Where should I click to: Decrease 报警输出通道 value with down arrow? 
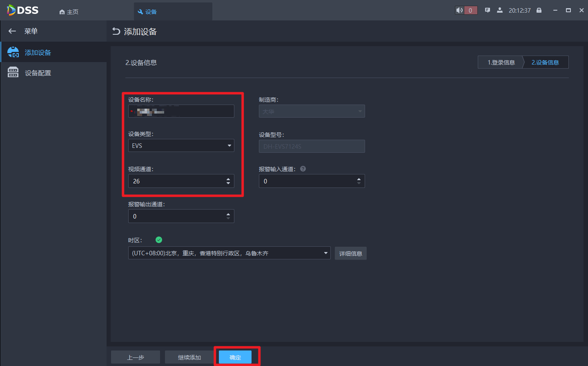228,219
